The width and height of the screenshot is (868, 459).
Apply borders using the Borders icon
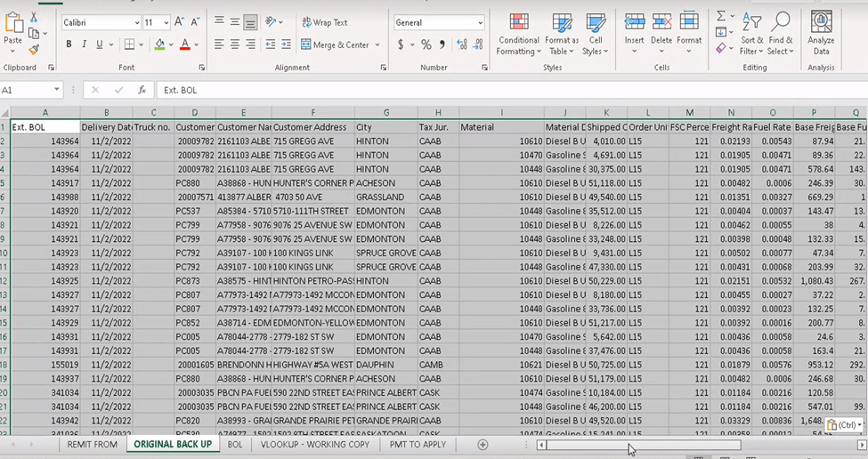pyautogui.click(x=130, y=44)
